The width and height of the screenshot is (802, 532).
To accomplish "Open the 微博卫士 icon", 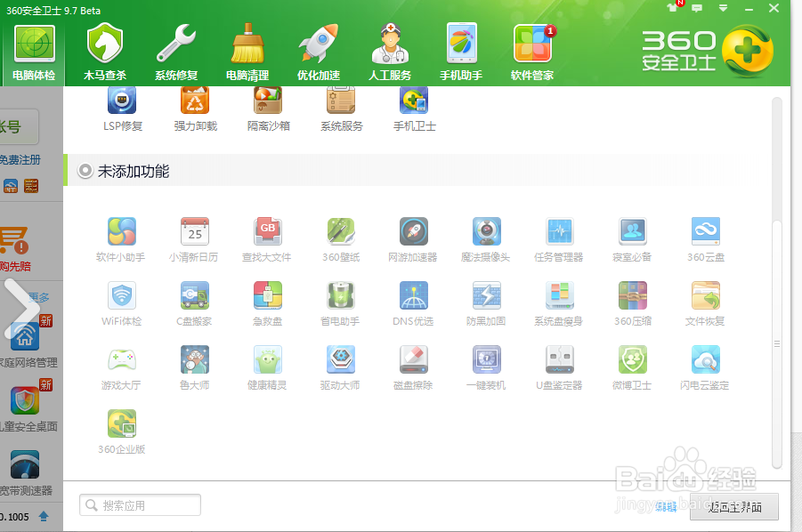I will [x=633, y=359].
